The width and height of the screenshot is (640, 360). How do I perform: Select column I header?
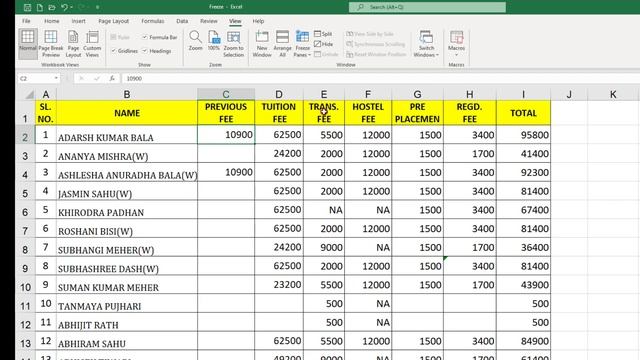click(x=523, y=94)
